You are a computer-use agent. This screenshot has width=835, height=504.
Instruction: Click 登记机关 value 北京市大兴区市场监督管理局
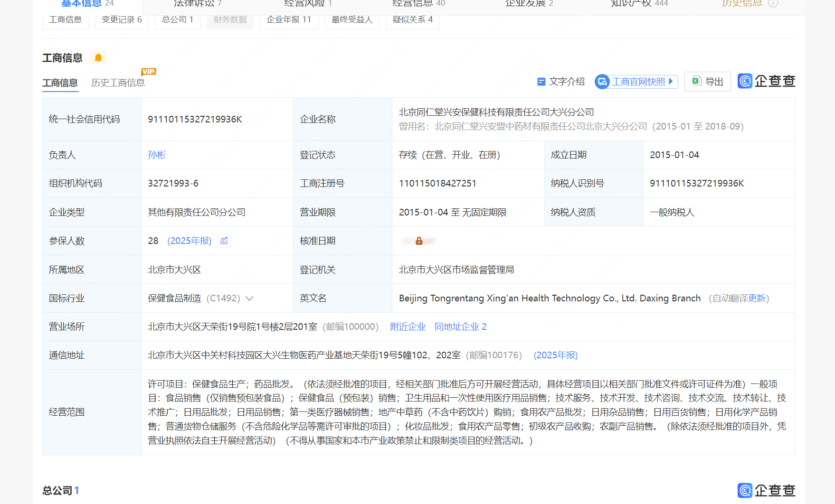(456, 270)
